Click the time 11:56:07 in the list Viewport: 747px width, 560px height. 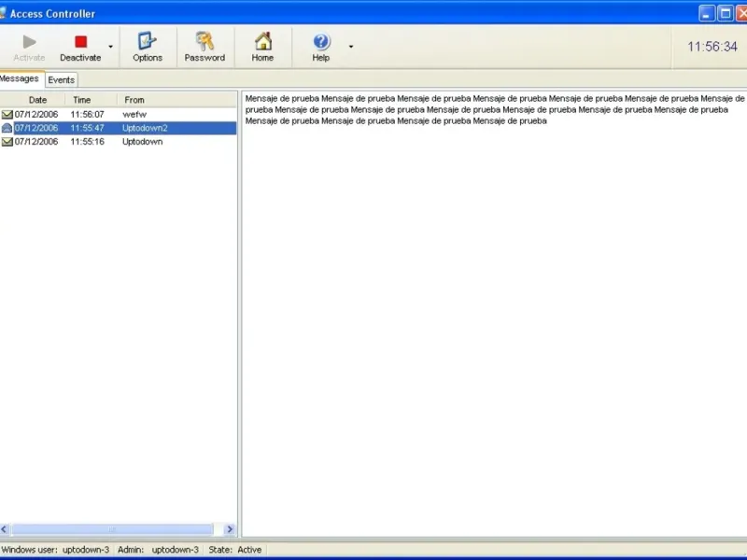coord(87,114)
